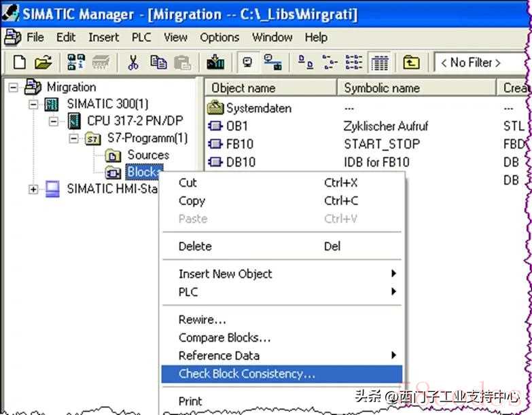The height and width of the screenshot is (415, 532).
Task: Click the Open Project folder icon
Action: coord(43,62)
